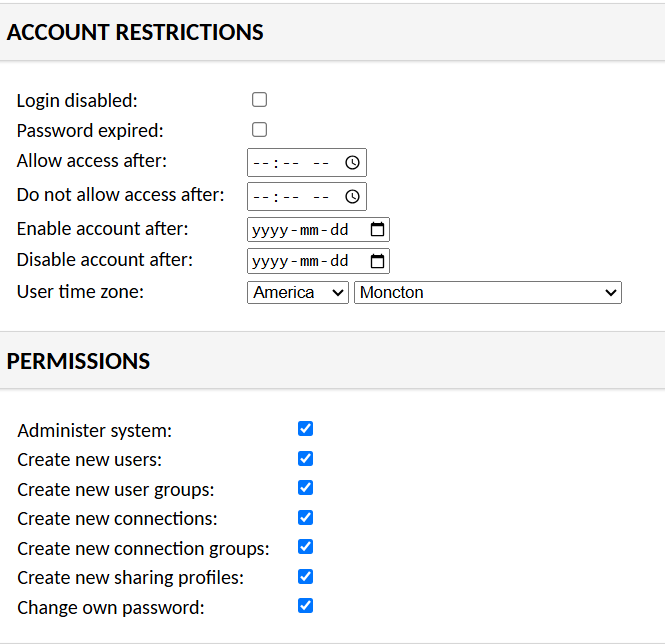The width and height of the screenshot is (665, 644).
Task: Uncheck Create new connections permission
Action: (x=306, y=518)
